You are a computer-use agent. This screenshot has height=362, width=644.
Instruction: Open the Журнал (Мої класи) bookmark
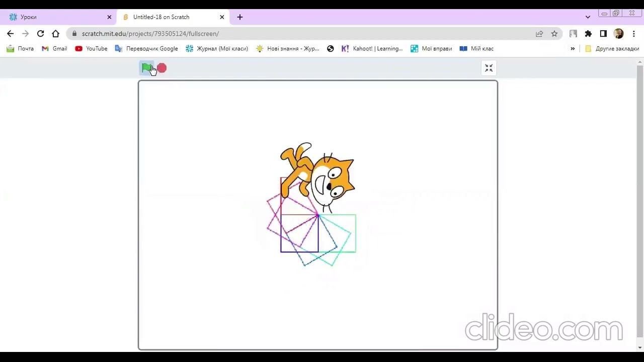click(x=217, y=49)
